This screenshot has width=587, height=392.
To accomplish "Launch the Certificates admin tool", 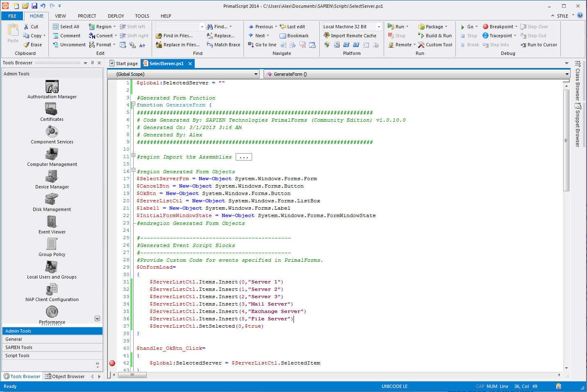I will (x=52, y=112).
